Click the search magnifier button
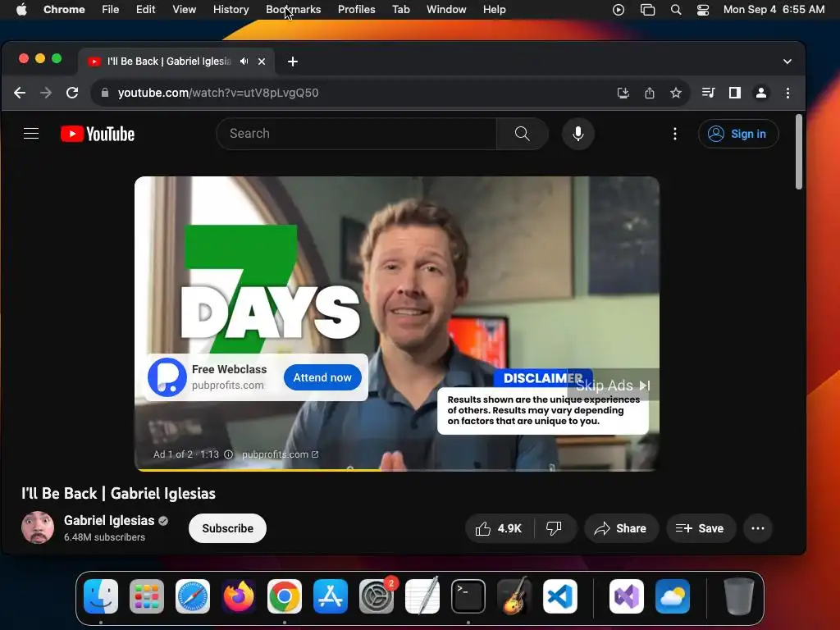 point(522,134)
